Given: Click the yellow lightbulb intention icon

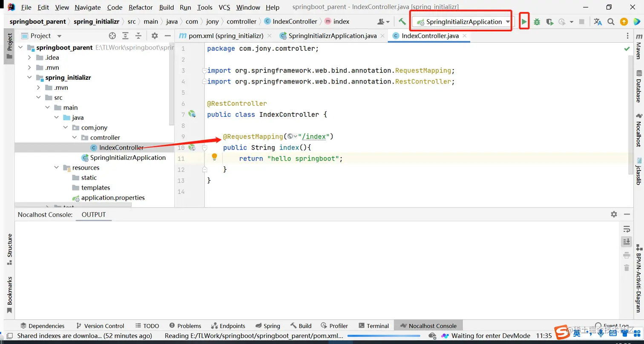Looking at the screenshot, I should click(x=215, y=157).
